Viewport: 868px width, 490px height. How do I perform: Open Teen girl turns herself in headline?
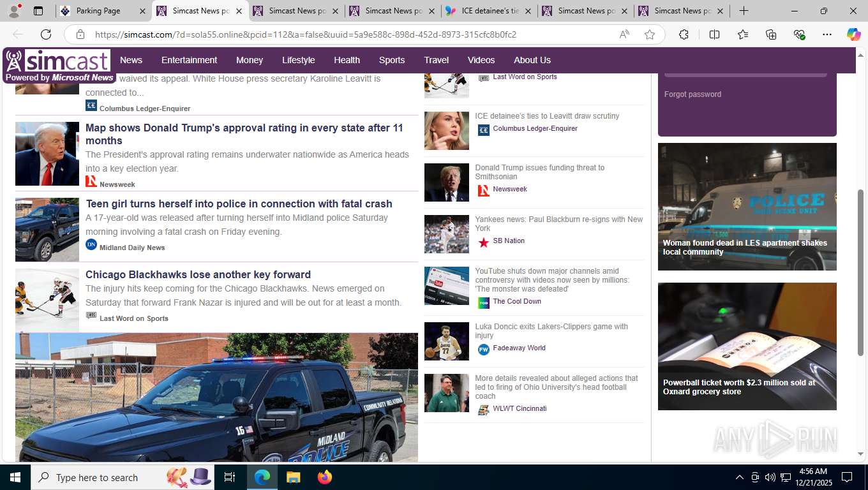point(239,204)
